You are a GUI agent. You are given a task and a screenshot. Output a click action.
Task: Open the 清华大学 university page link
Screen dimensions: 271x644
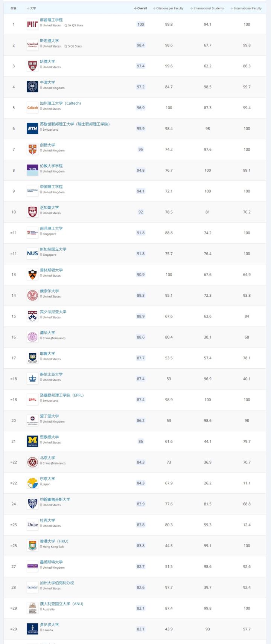pos(47,333)
